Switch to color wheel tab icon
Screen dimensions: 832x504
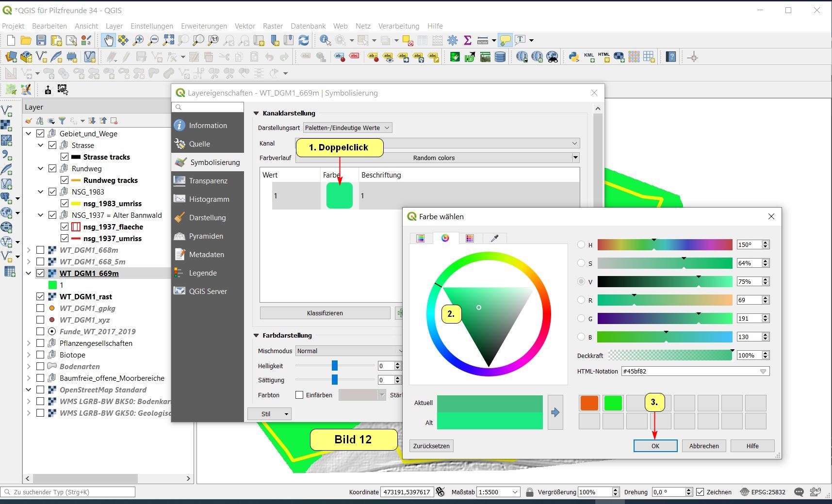[445, 238]
